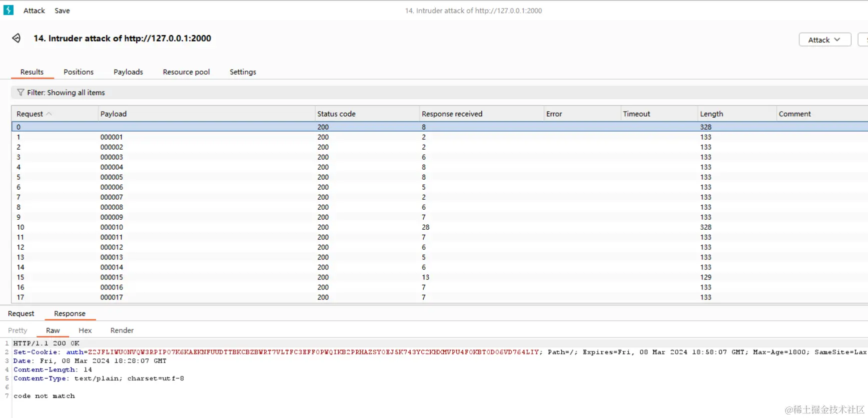
Task: Select the request 0 baseline row
Action: point(439,127)
